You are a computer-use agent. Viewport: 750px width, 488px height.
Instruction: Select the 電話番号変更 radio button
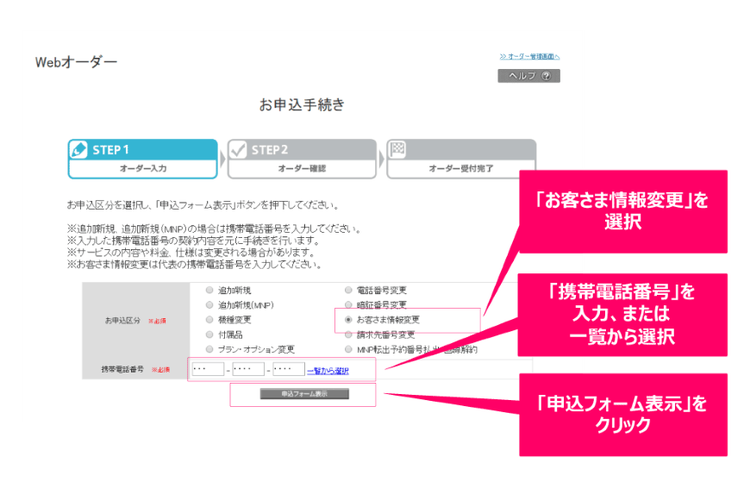point(348,290)
